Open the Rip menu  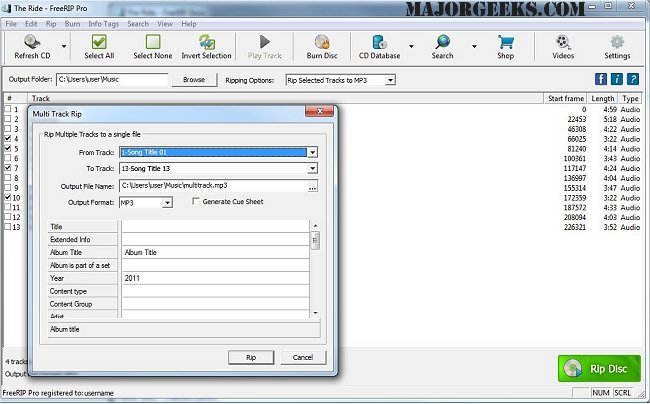pos(51,24)
